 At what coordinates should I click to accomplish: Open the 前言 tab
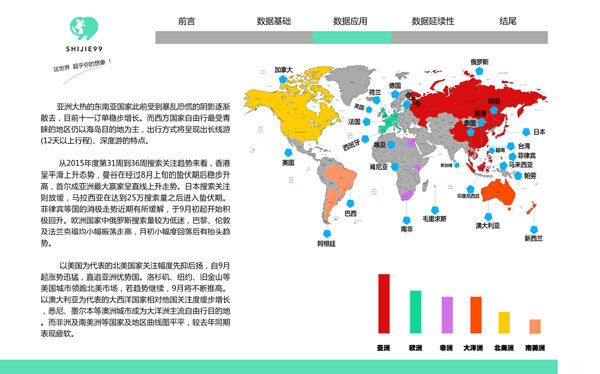pos(186,21)
